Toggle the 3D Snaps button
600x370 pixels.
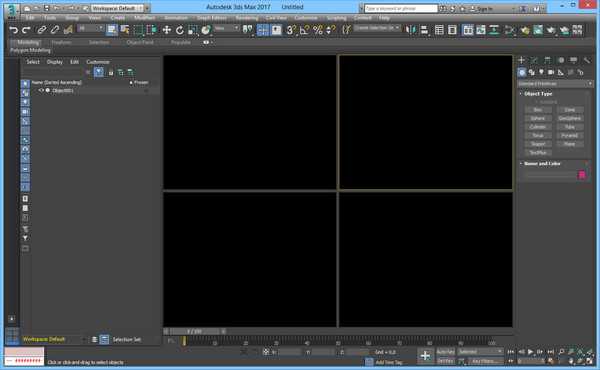click(x=291, y=30)
